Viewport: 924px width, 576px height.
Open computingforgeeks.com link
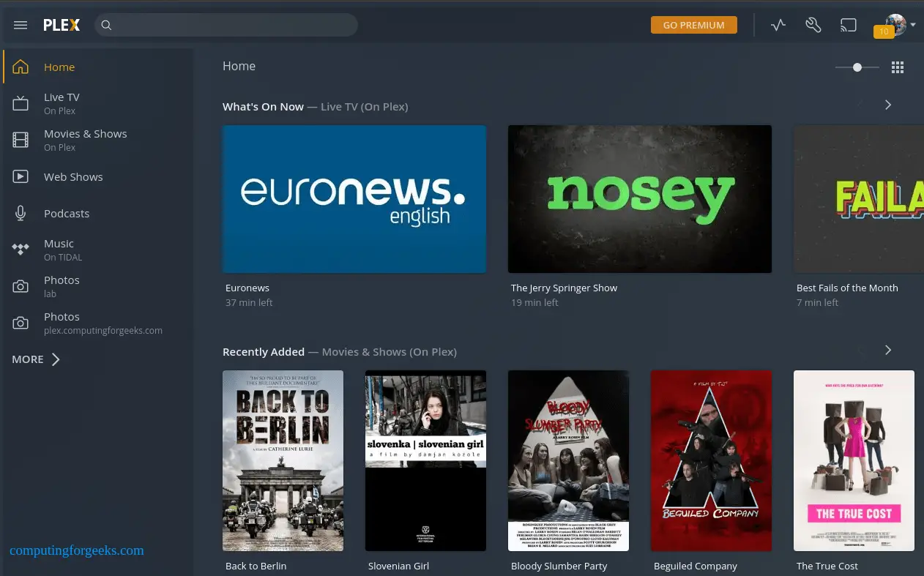[x=76, y=550]
